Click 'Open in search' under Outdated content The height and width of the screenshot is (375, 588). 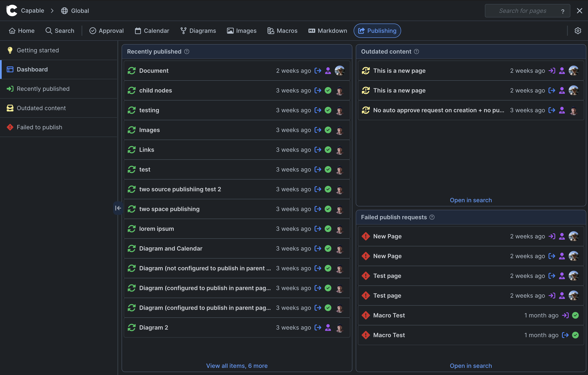point(471,200)
